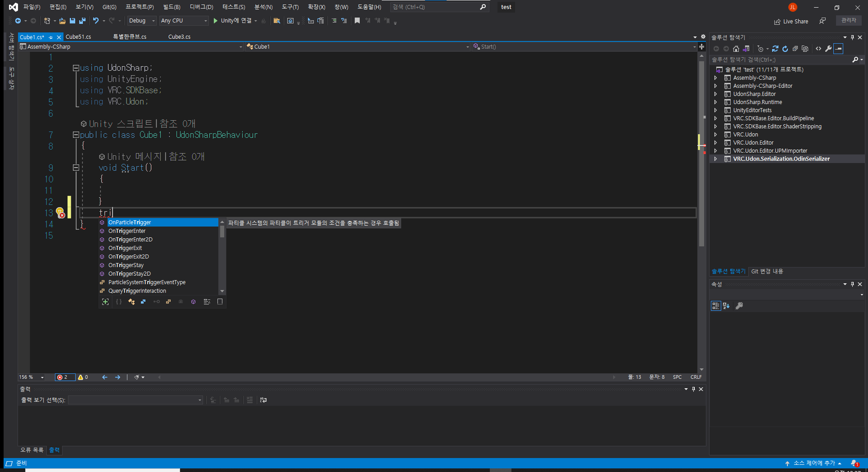Toggle the Show methods cube filter in IntelliSense

click(193, 302)
